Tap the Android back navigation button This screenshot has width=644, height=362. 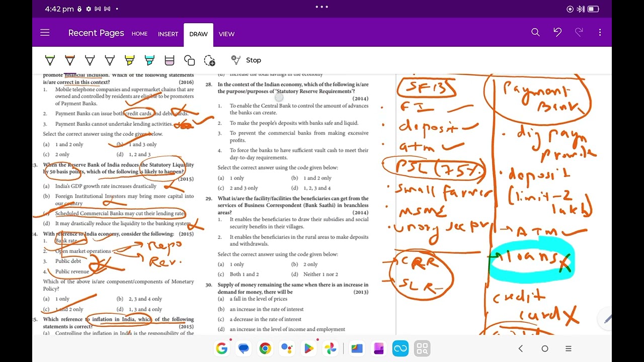tap(521, 348)
